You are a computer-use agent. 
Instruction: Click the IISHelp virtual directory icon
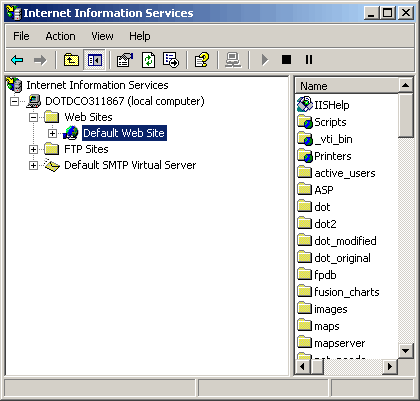305,104
